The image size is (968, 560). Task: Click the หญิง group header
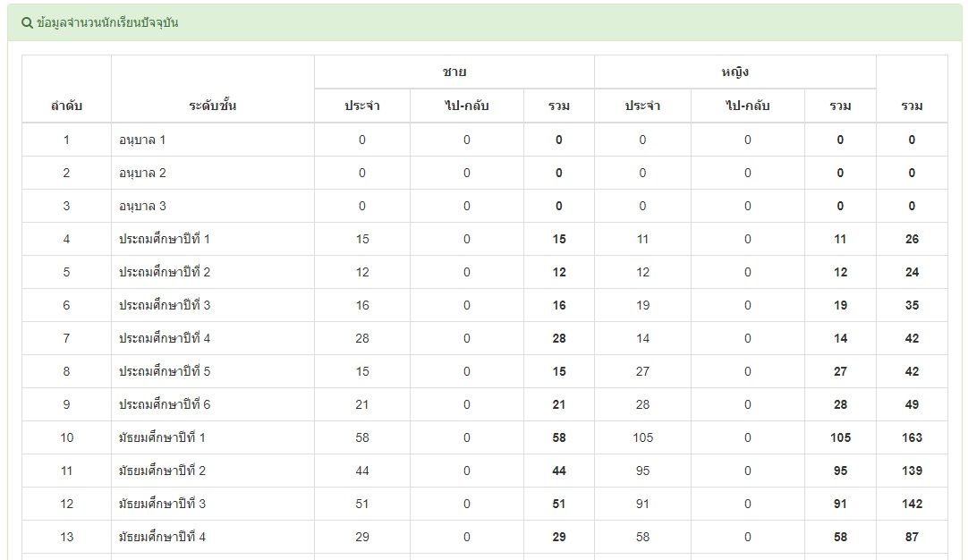[x=734, y=72]
